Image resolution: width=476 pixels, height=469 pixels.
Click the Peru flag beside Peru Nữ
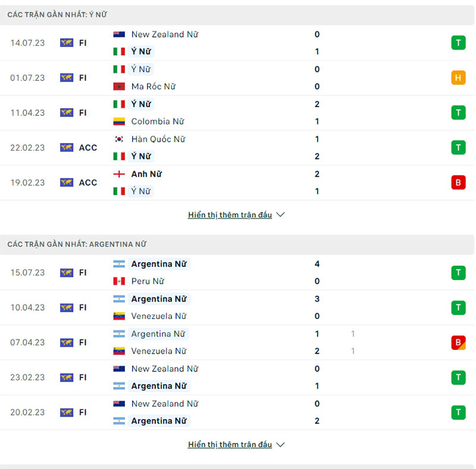(x=118, y=281)
